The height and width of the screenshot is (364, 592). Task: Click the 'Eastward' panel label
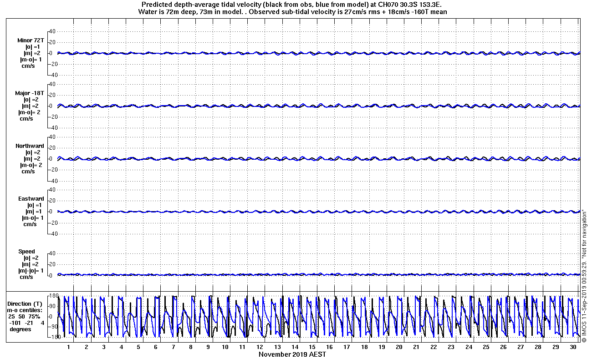coord(31,199)
